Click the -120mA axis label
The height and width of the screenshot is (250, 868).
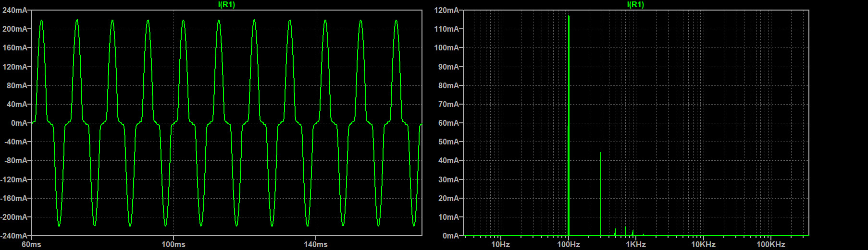(14, 179)
